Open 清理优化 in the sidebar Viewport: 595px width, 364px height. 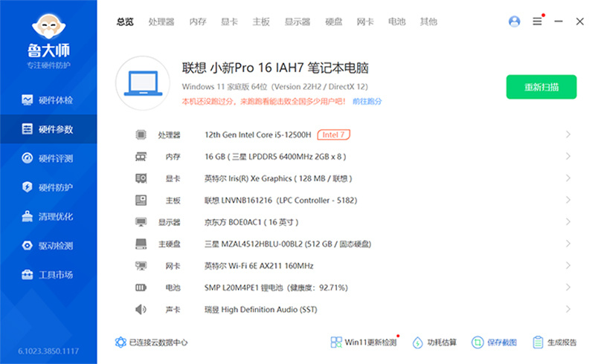click(x=48, y=216)
